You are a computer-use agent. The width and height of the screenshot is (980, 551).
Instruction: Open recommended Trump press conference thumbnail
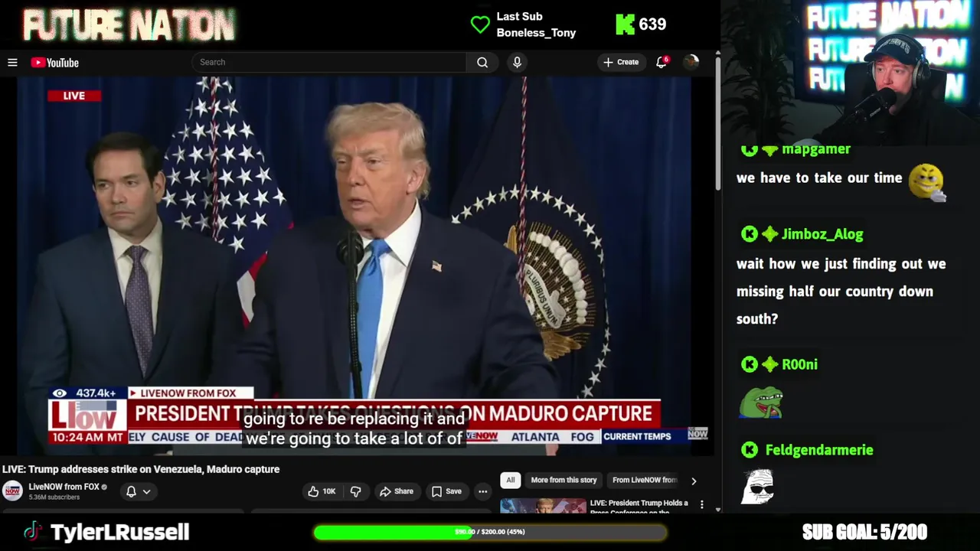coord(543,506)
